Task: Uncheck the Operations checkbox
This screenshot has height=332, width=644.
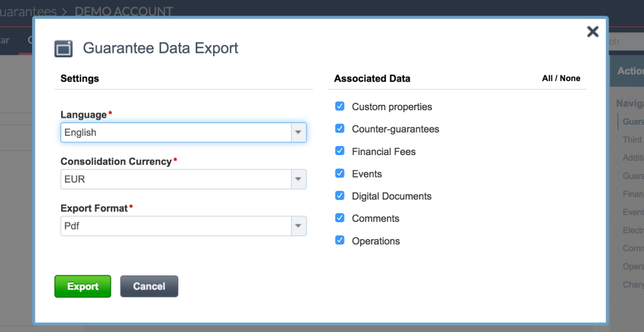Action: coord(339,240)
